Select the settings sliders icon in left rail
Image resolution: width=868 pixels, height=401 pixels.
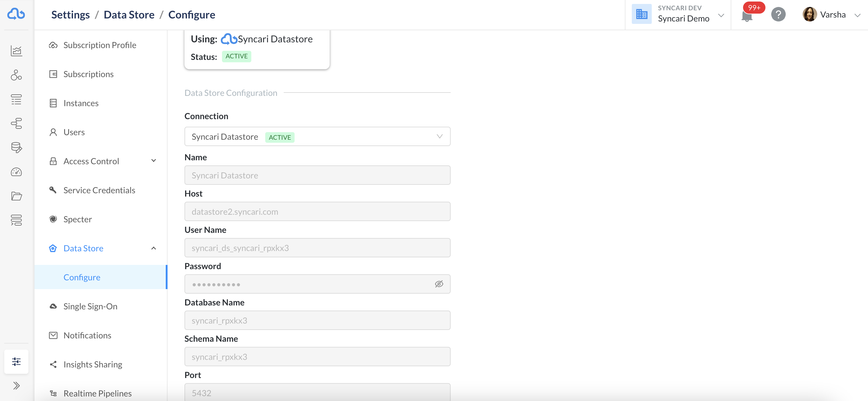tap(16, 362)
